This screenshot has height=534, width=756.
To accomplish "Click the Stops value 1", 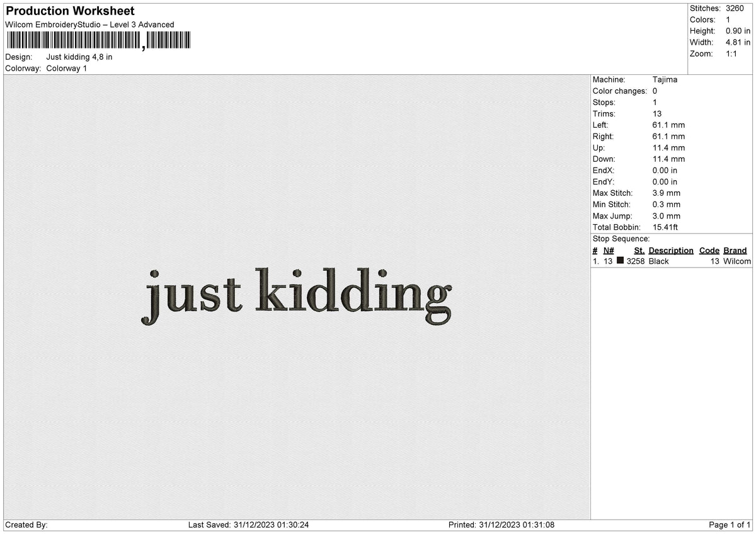I will (655, 102).
